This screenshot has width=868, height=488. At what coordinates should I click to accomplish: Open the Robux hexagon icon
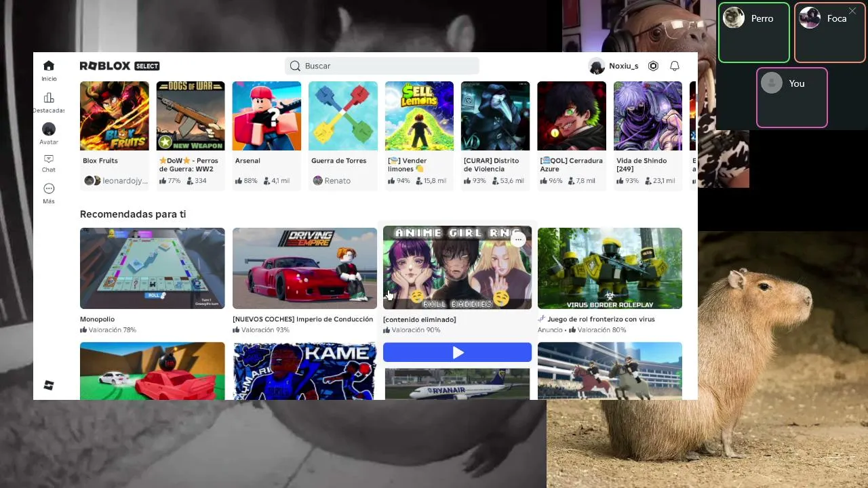653,66
